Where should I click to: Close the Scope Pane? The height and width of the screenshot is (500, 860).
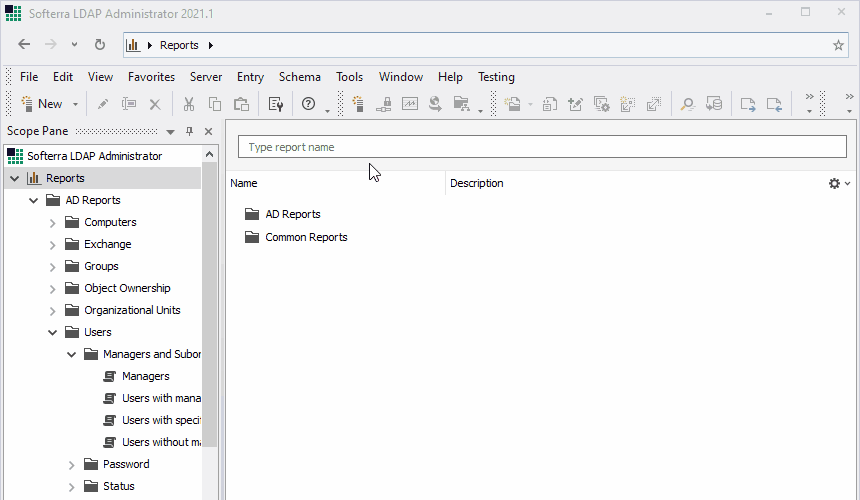point(208,131)
